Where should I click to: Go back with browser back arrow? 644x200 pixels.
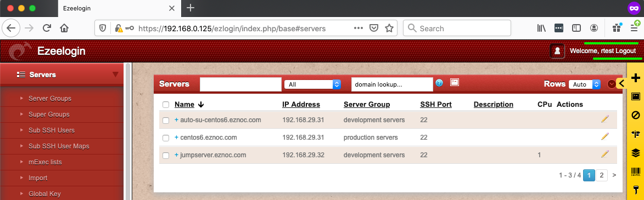click(x=11, y=28)
